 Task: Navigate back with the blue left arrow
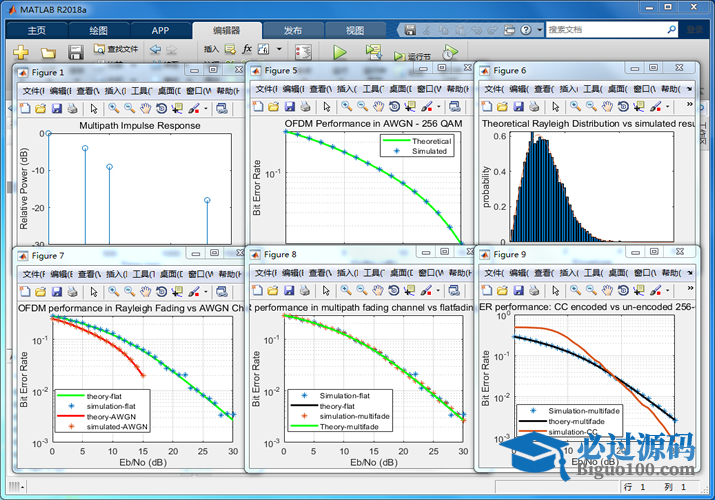pyautogui.click(x=155, y=49)
